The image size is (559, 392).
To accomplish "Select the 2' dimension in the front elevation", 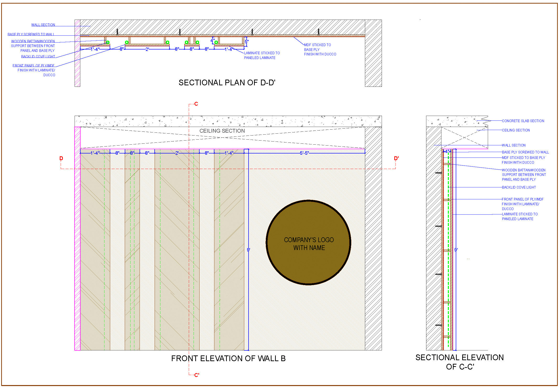I will [177, 153].
